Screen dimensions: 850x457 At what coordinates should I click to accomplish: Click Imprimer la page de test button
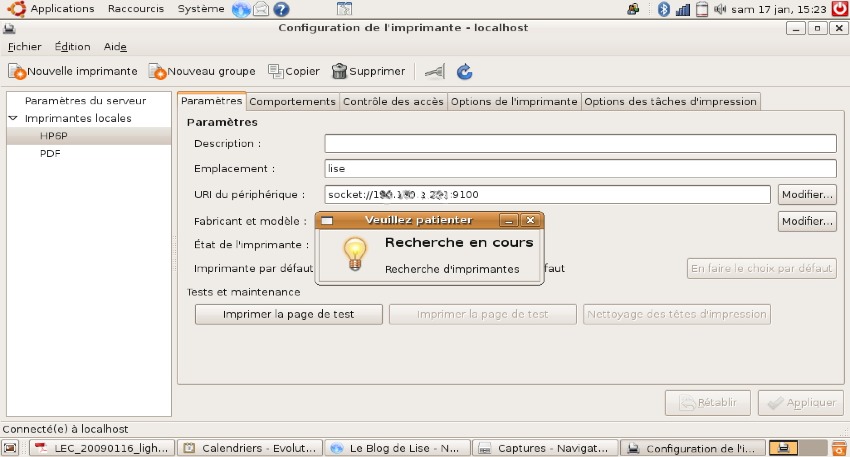point(288,314)
